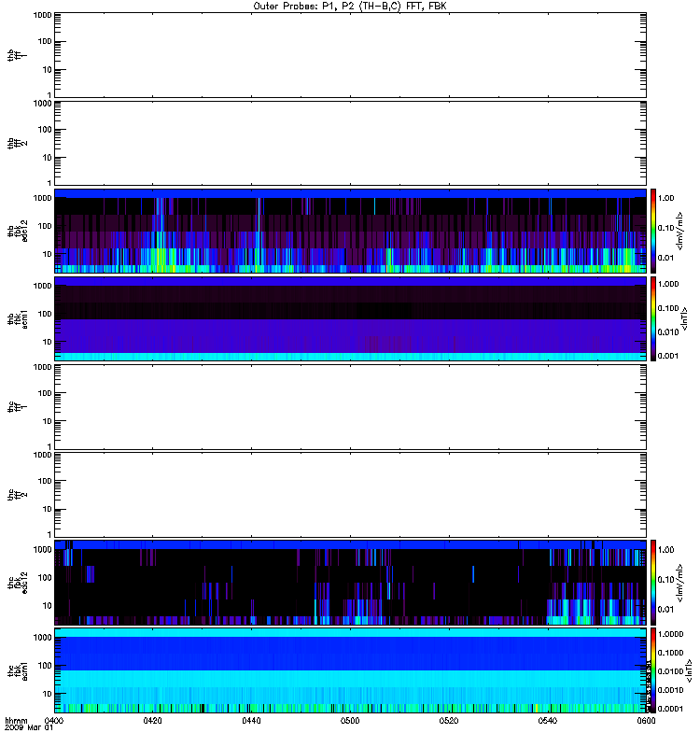Select the thc fbk edc12 spectrogram panel
Viewport: 700px width, 747px height.
[350, 582]
